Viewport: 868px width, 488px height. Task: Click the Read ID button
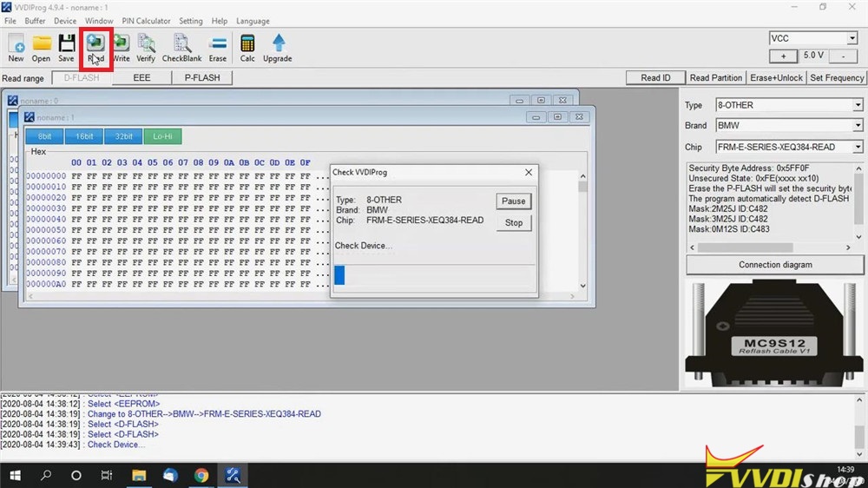click(655, 77)
